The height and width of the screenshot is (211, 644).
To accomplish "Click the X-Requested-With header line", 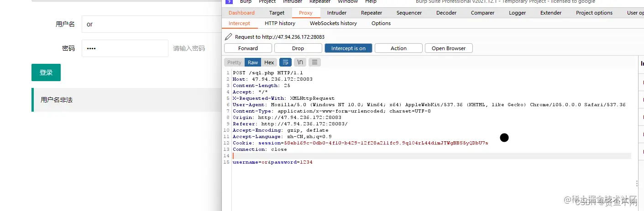I will [283, 98].
